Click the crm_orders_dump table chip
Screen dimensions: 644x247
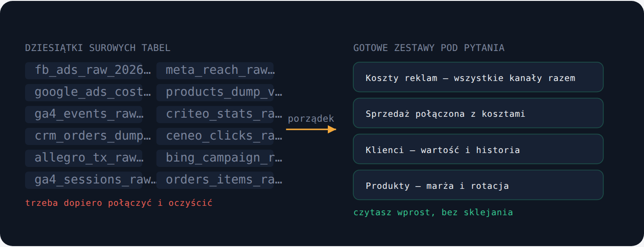[84, 136]
